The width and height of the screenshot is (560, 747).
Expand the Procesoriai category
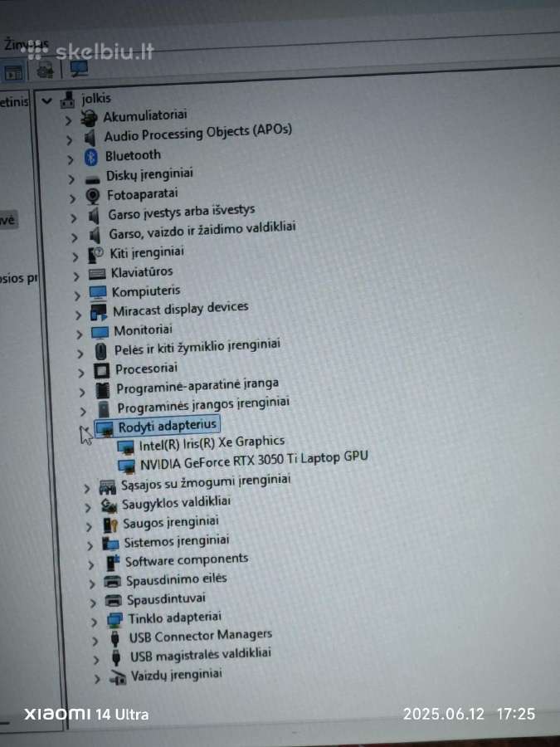(81, 373)
